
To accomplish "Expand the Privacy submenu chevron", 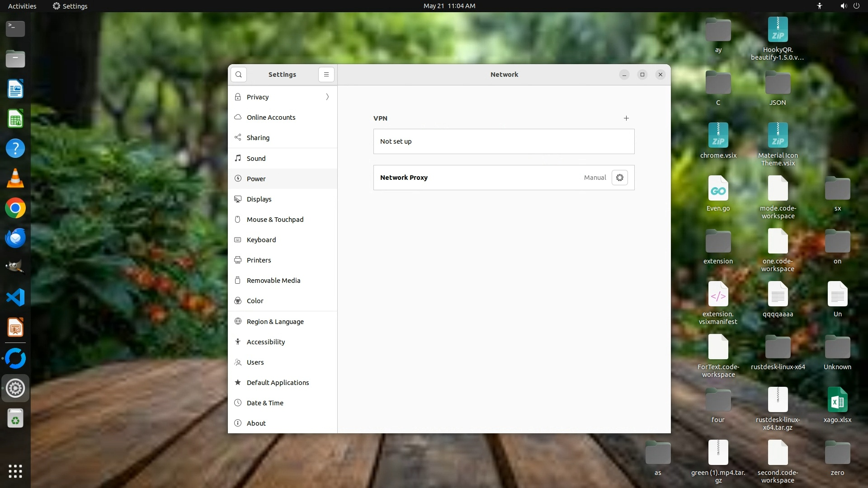I will pyautogui.click(x=327, y=97).
